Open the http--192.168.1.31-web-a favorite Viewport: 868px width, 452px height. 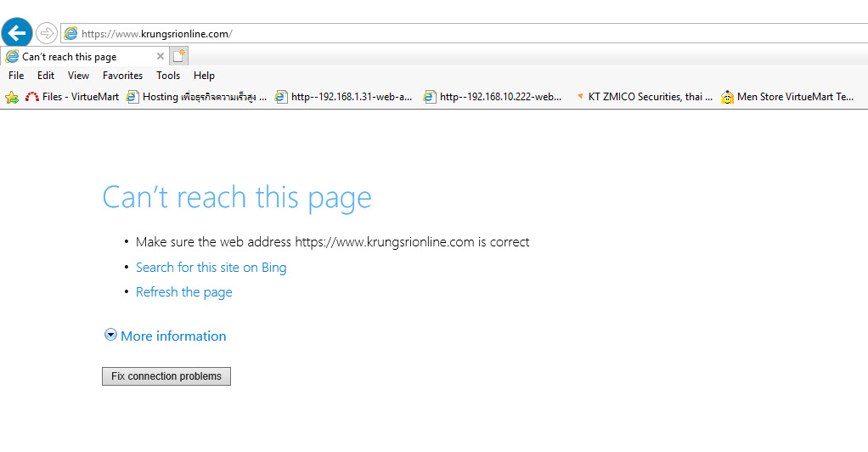(x=344, y=97)
